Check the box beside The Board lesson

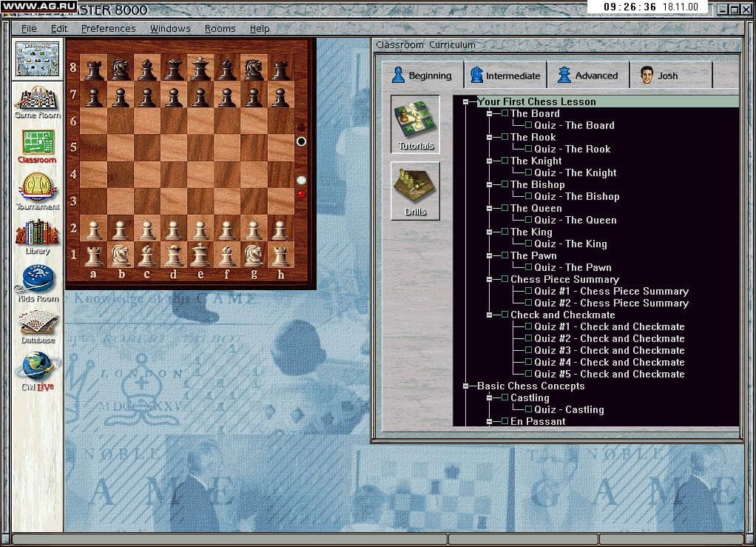[x=504, y=113]
